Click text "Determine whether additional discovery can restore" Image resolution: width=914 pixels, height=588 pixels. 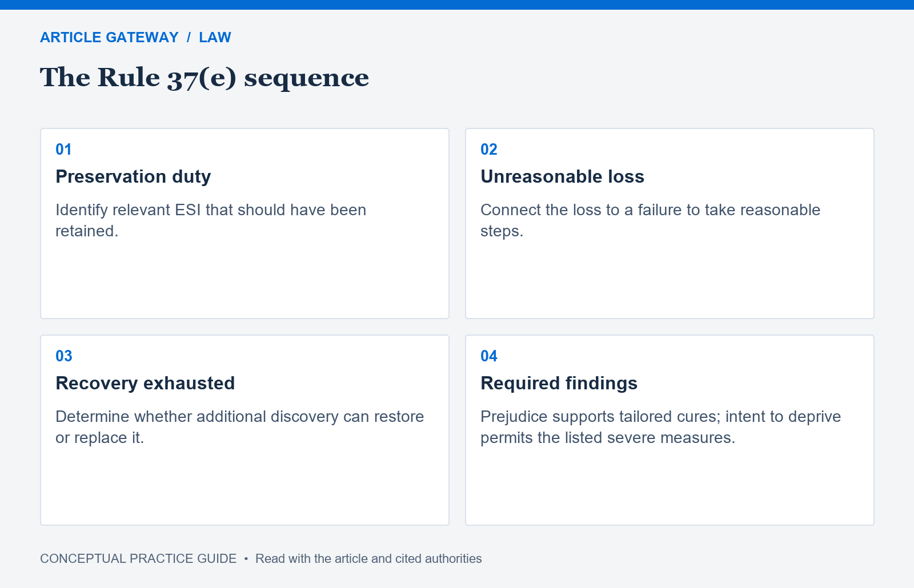tap(240, 417)
